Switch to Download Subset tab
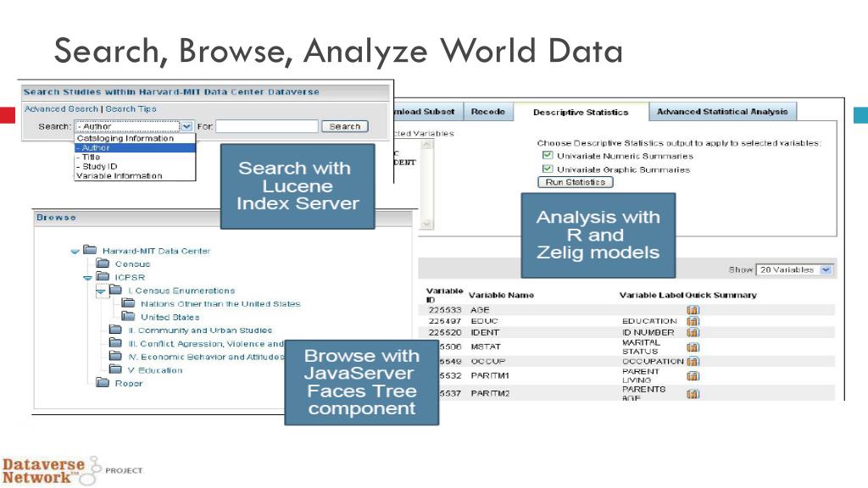 pyautogui.click(x=427, y=112)
